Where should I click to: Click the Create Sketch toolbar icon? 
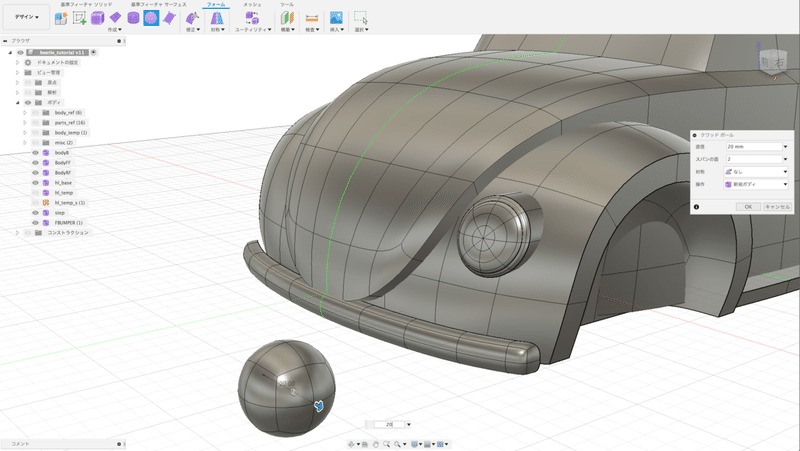[x=79, y=18]
